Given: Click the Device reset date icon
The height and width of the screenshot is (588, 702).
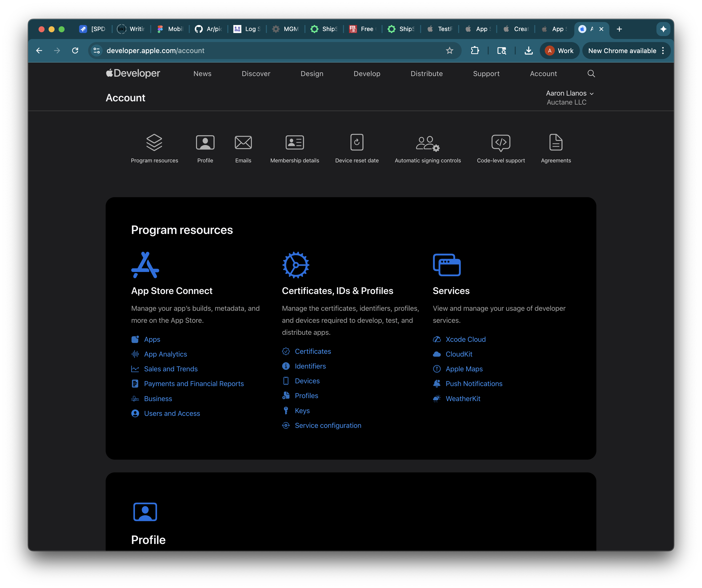Looking at the screenshot, I should tap(357, 143).
